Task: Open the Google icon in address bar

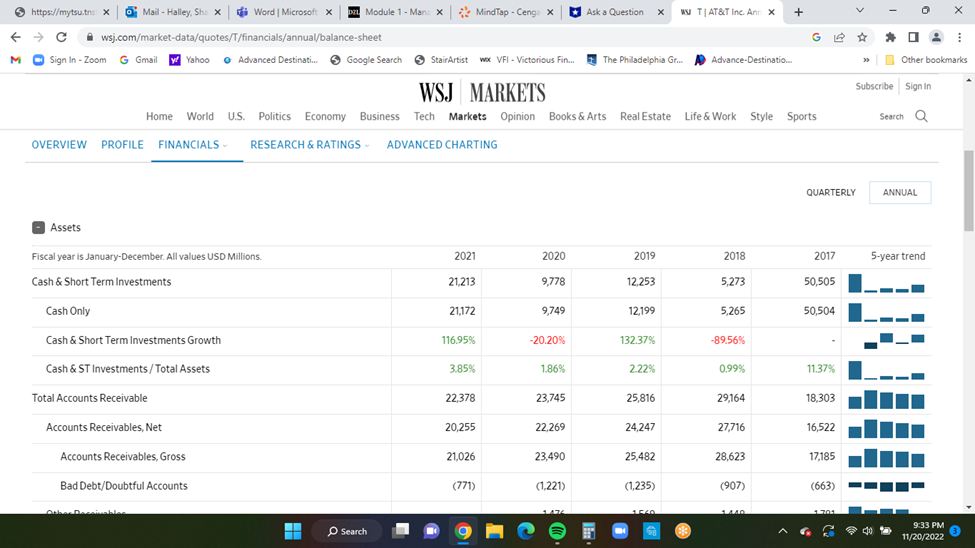Action: pyautogui.click(x=816, y=37)
